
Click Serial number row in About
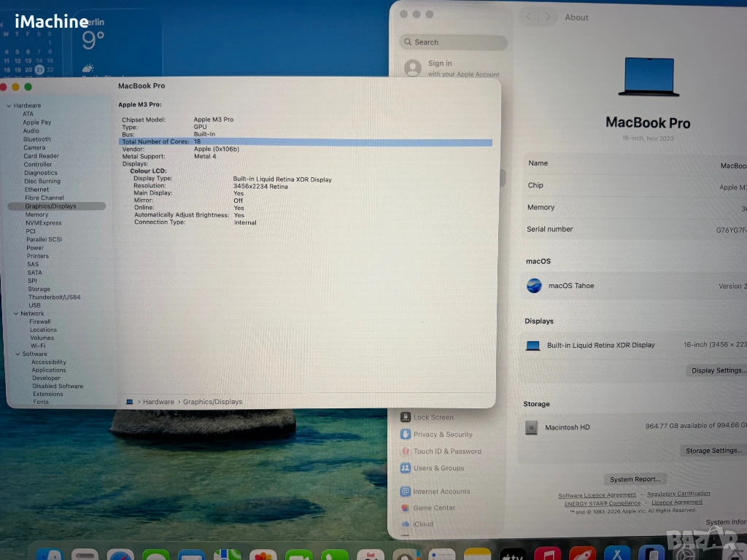click(635, 230)
